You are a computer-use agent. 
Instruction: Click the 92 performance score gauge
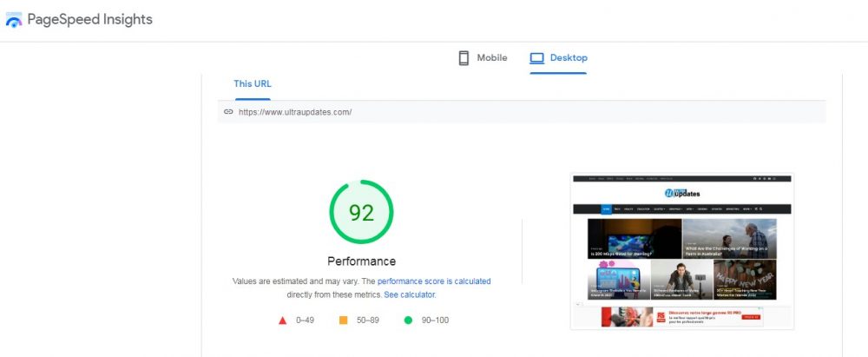[361, 213]
